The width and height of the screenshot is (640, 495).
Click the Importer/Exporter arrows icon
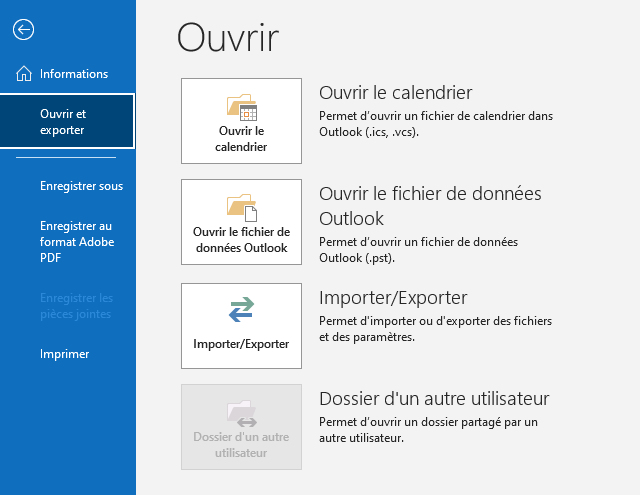(241, 309)
